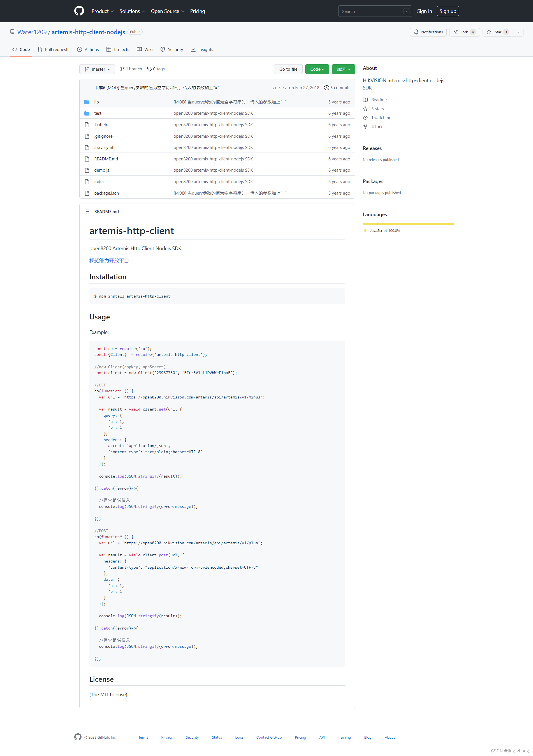Click the test folder icon
This screenshot has height=756, width=533.
coord(87,113)
